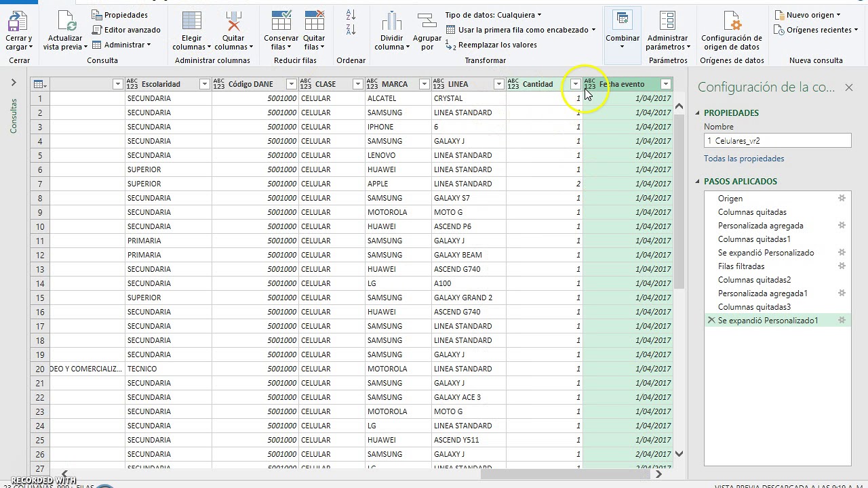Open the Cantidad column filter dropdown
Viewport: 868px width, 488px height.
pyautogui.click(x=576, y=84)
